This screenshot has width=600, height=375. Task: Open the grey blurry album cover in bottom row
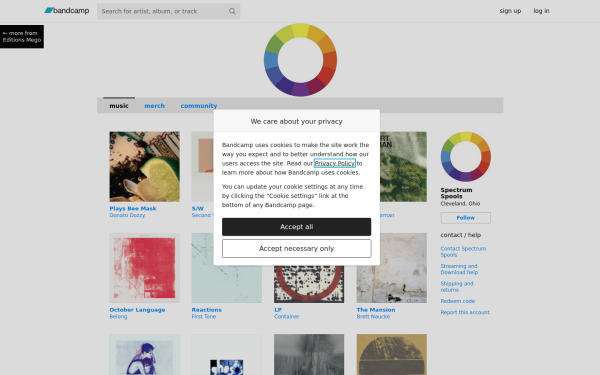pyautogui.click(x=309, y=355)
